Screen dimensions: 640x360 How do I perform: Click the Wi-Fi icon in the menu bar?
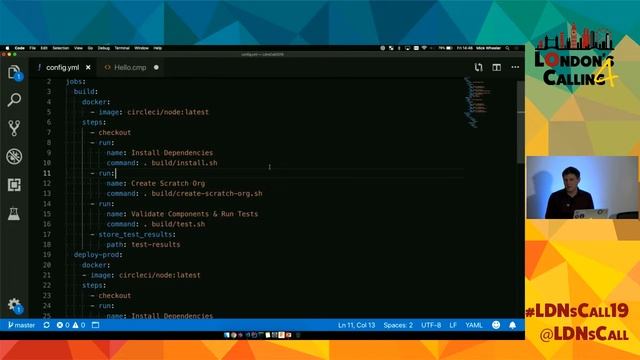tap(424, 48)
